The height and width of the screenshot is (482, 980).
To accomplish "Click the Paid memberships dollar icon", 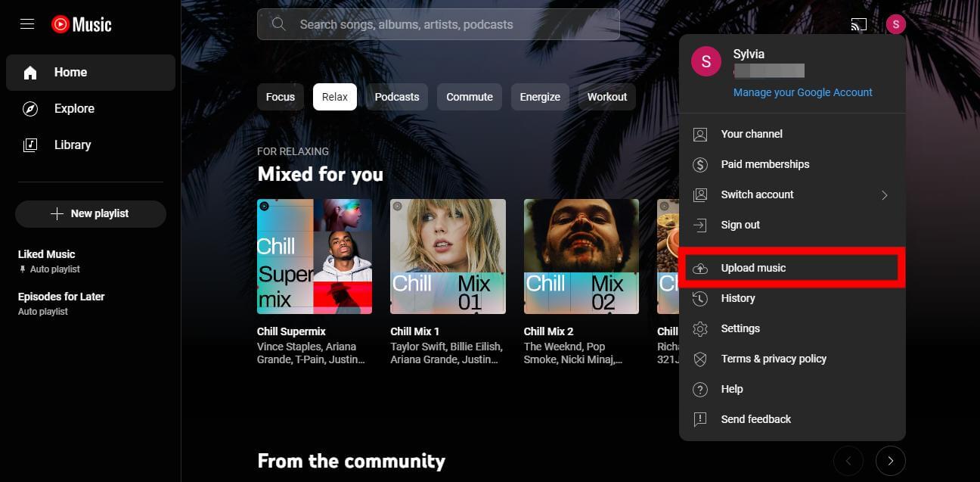I will [x=700, y=164].
